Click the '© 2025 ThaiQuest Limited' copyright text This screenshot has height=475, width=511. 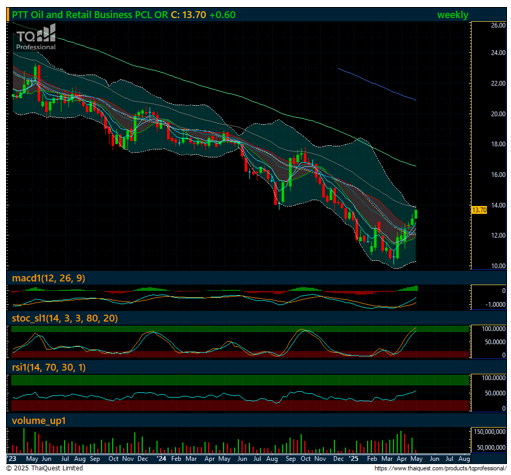[x=45, y=468]
